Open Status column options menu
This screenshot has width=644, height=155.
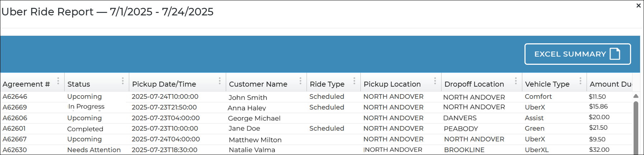[123, 81]
